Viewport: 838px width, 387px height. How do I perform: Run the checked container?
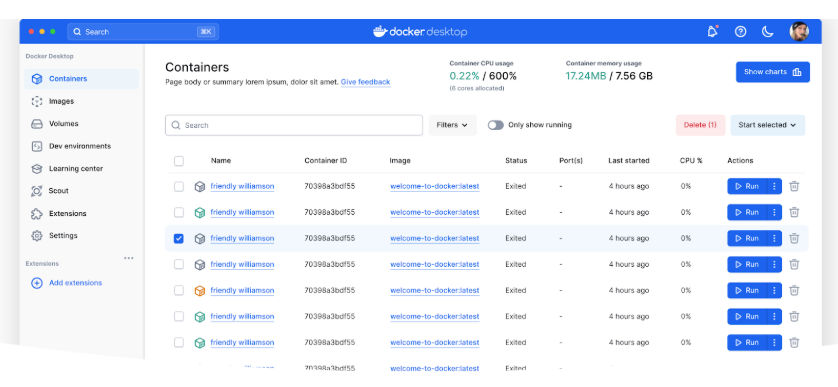(747, 238)
